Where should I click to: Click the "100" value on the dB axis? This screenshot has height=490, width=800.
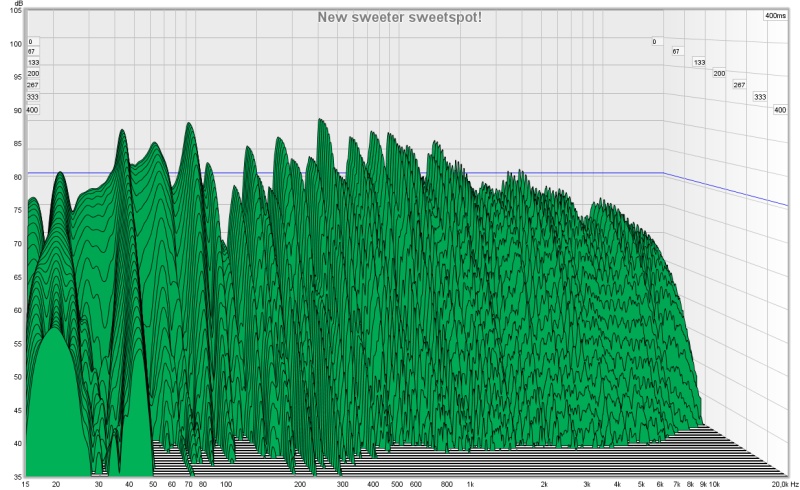coord(16,44)
